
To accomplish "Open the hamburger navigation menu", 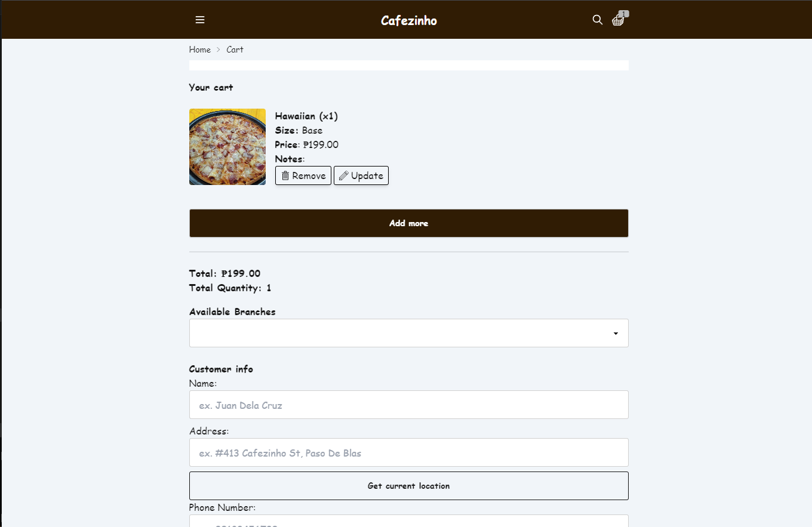I will click(200, 20).
